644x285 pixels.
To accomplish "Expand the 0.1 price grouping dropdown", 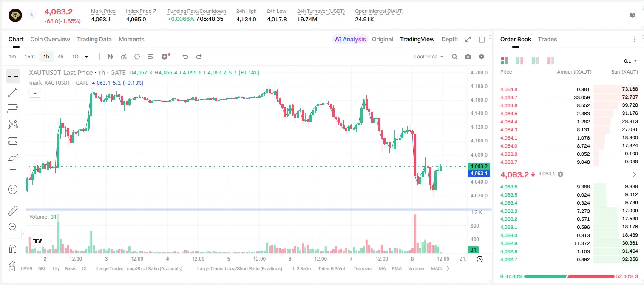I will click(x=630, y=61).
